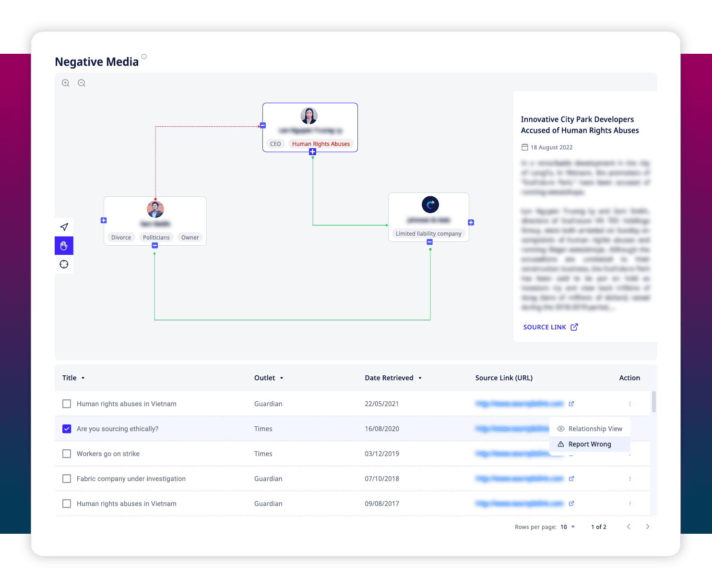This screenshot has height=588, width=712.
Task: Sort table by Outlet column
Action: pos(269,378)
